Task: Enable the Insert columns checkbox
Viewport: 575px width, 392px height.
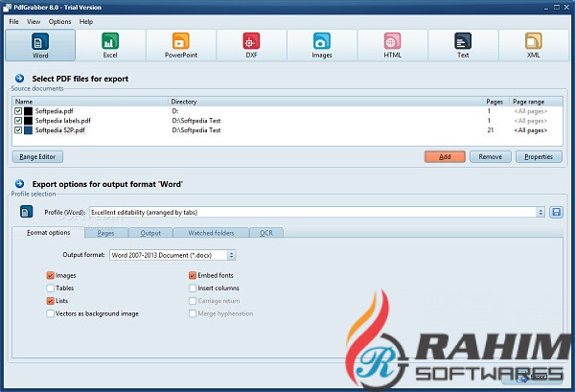Action: click(x=193, y=288)
